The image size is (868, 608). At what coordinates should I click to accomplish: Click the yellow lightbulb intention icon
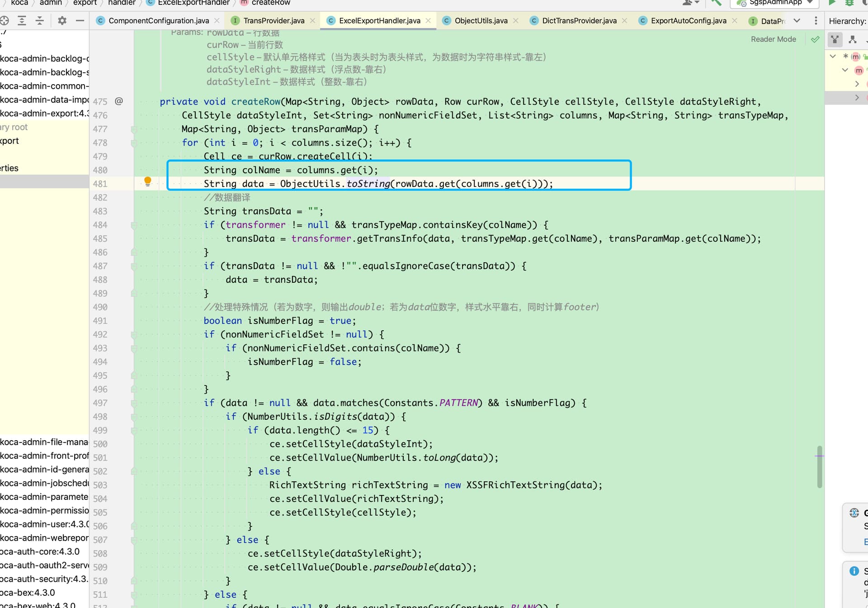tap(147, 181)
